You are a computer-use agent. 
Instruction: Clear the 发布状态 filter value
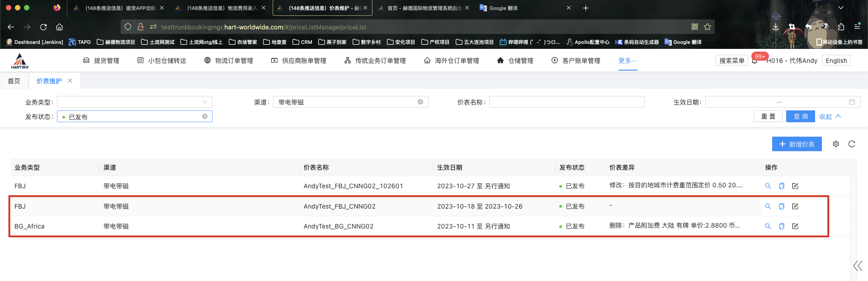click(x=205, y=117)
